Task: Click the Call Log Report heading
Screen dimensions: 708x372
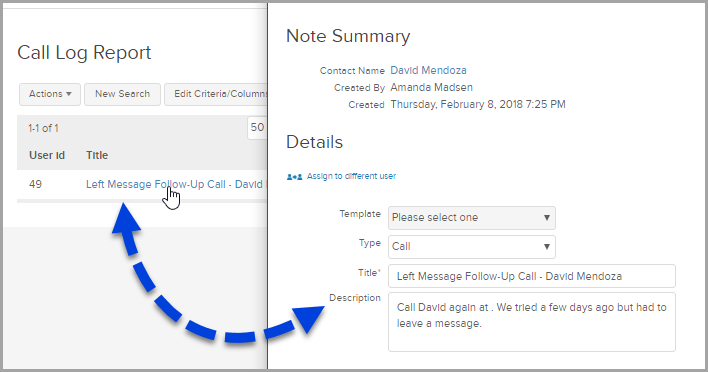Action: [84, 52]
